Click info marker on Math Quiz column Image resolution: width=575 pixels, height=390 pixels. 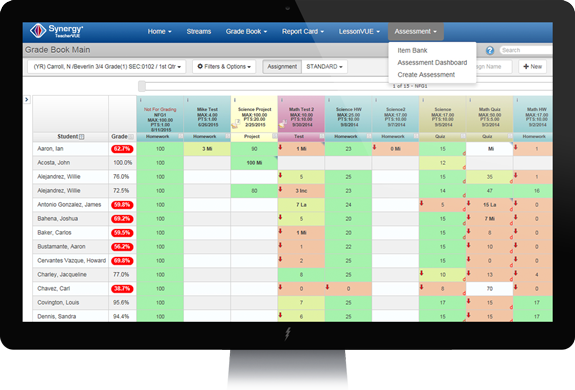click(x=470, y=100)
